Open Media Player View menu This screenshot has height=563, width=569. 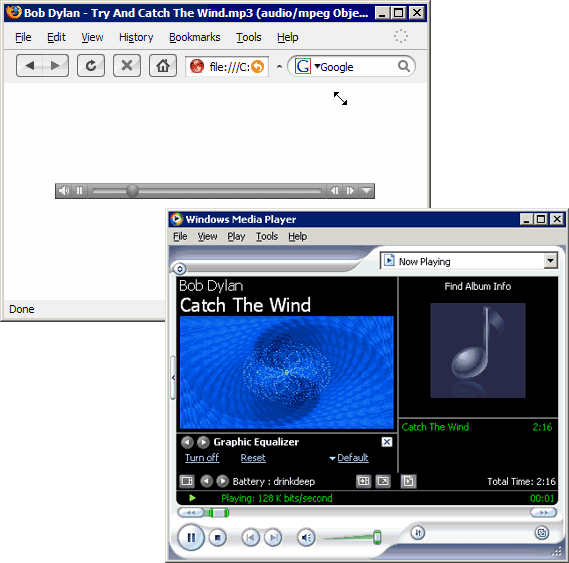pos(207,237)
